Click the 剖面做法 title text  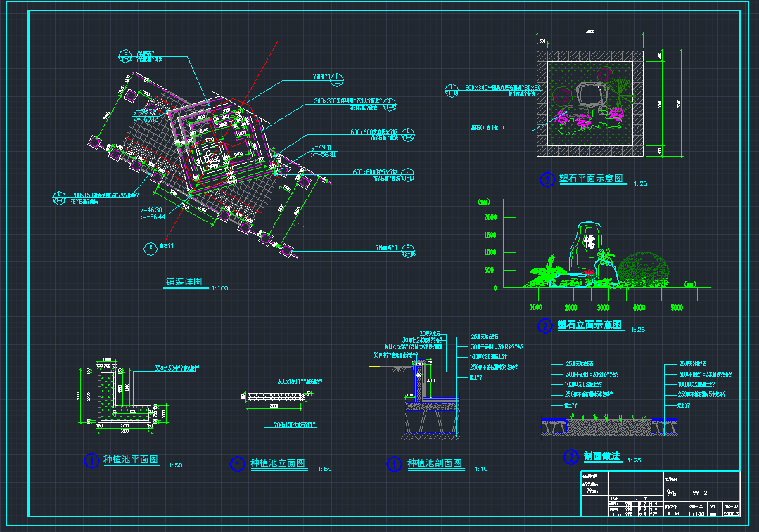point(601,457)
